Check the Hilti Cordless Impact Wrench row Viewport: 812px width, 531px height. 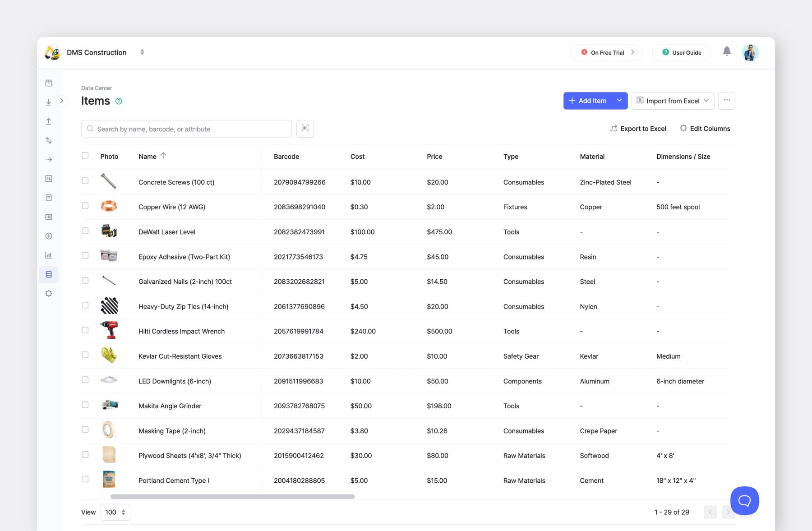pyautogui.click(x=85, y=330)
